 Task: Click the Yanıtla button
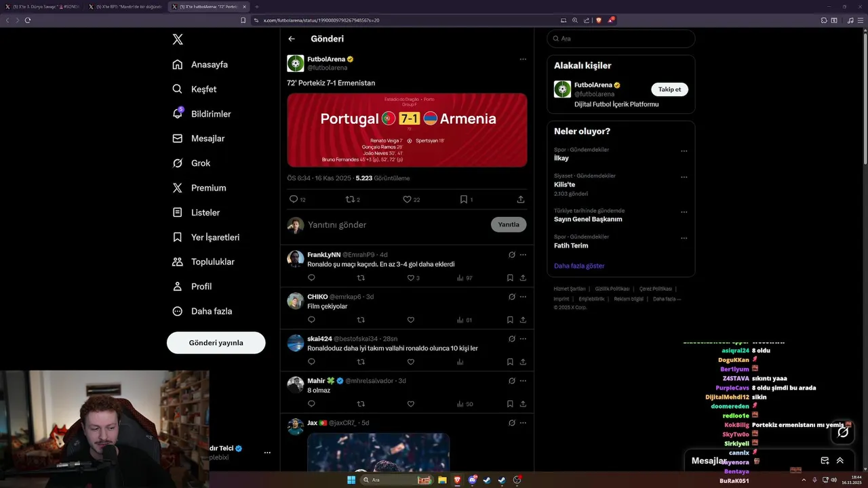(x=509, y=224)
